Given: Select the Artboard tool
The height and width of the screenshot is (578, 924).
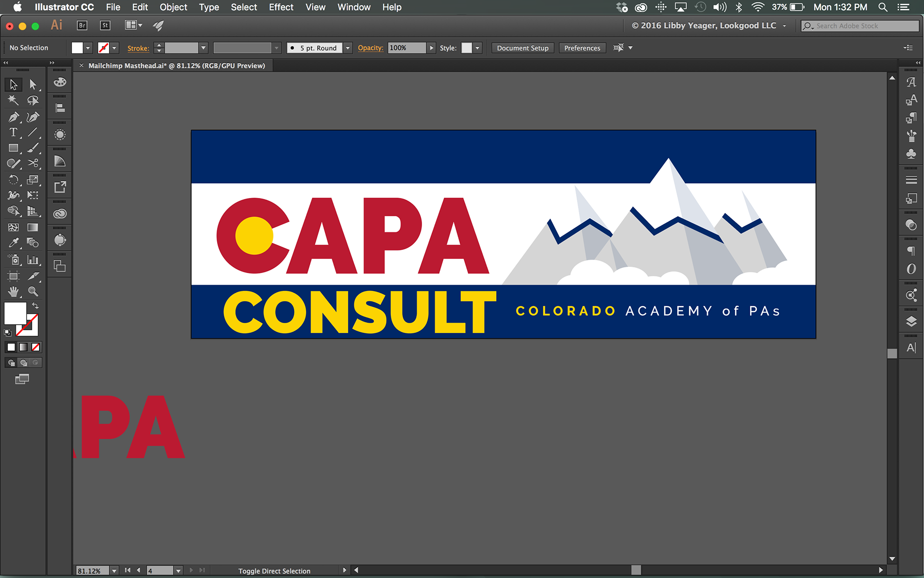Looking at the screenshot, I should click(x=13, y=276).
